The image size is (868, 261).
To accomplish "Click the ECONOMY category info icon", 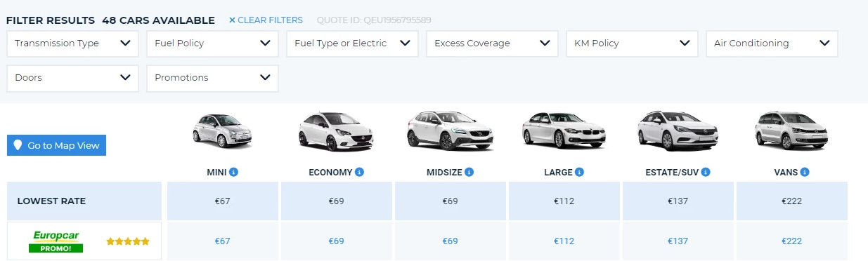I will [360, 172].
